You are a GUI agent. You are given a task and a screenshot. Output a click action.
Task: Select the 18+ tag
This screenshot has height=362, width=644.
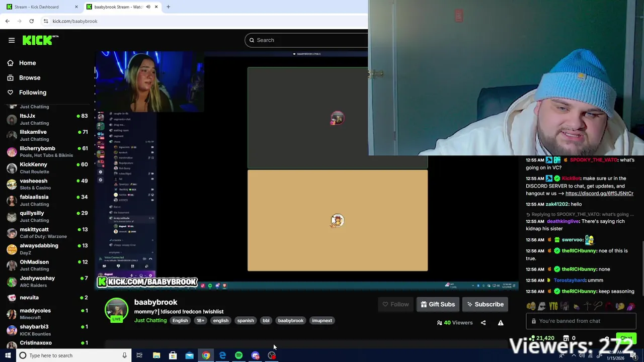point(200,321)
